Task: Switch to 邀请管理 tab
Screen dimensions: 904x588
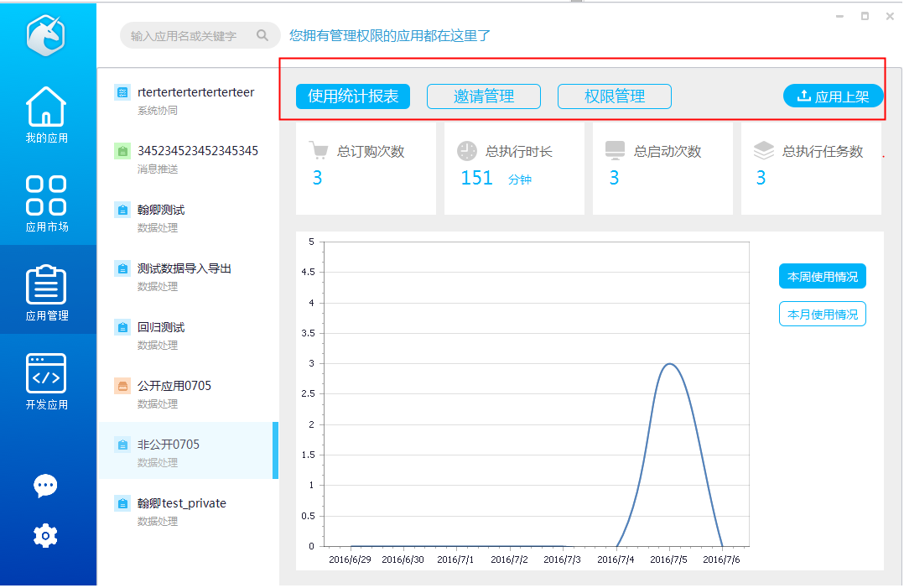Action: click(x=484, y=96)
